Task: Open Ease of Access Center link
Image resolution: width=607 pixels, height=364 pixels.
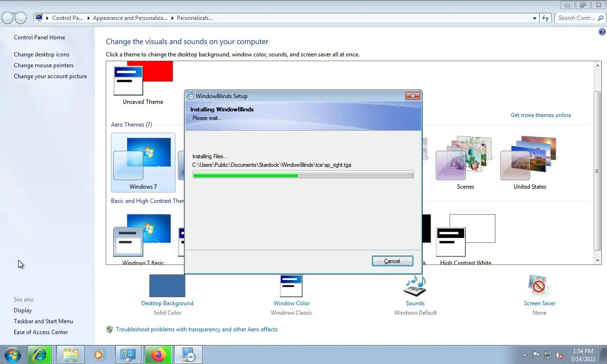Action: pos(41,332)
